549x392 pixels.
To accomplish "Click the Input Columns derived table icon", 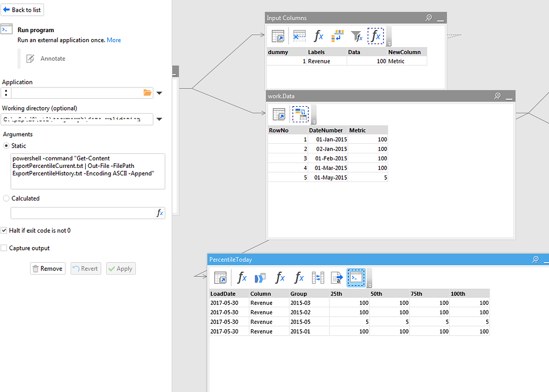I will click(278, 36).
